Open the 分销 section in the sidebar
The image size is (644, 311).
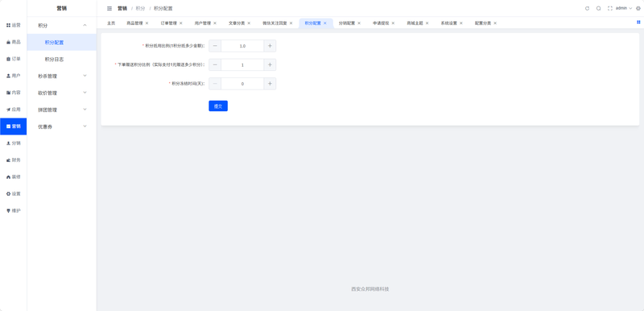coord(13,143)
